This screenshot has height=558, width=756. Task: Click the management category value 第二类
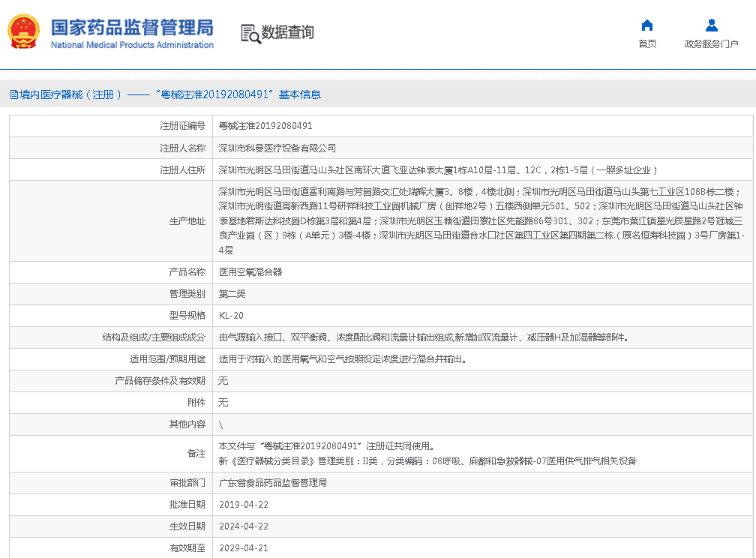[232, 294]
